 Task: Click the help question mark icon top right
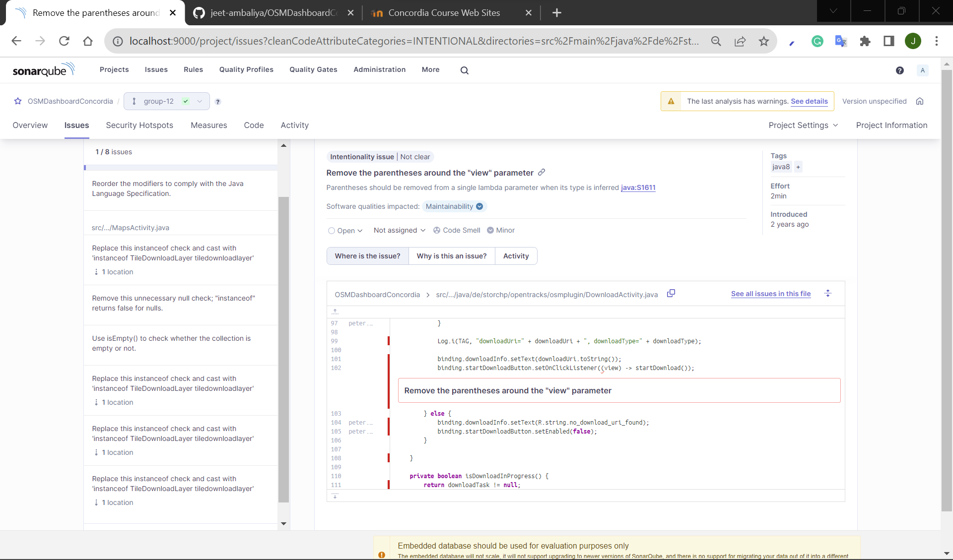(x=900, y=70)
